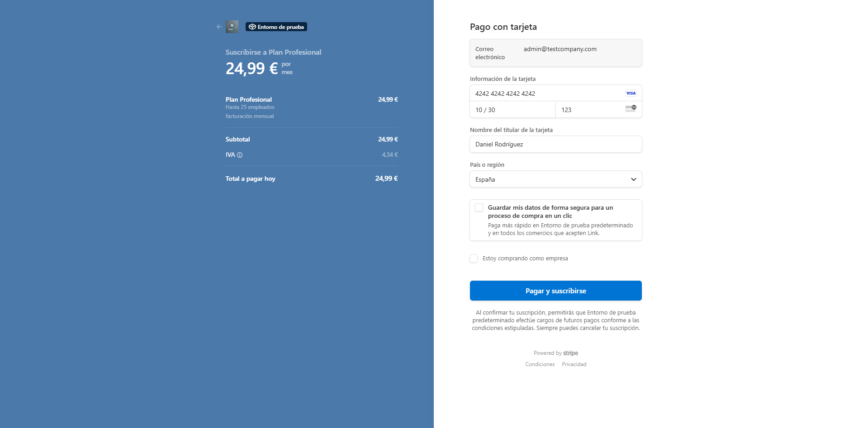Edit the cardholder name Daniel Rodríguez
The image size is (868, 428).
(x=556, y=144)
